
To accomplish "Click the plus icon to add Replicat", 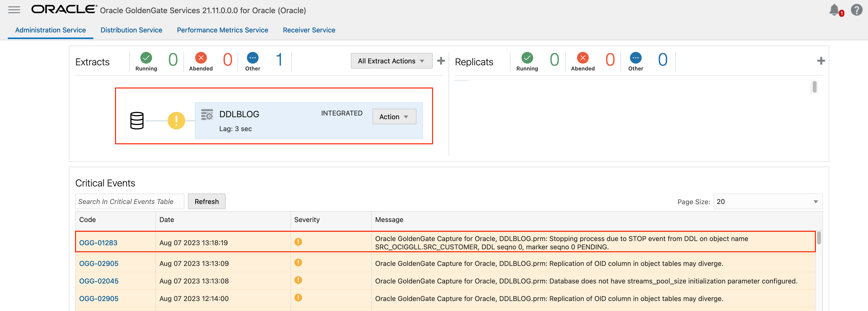I will click(x=821, y=61).
